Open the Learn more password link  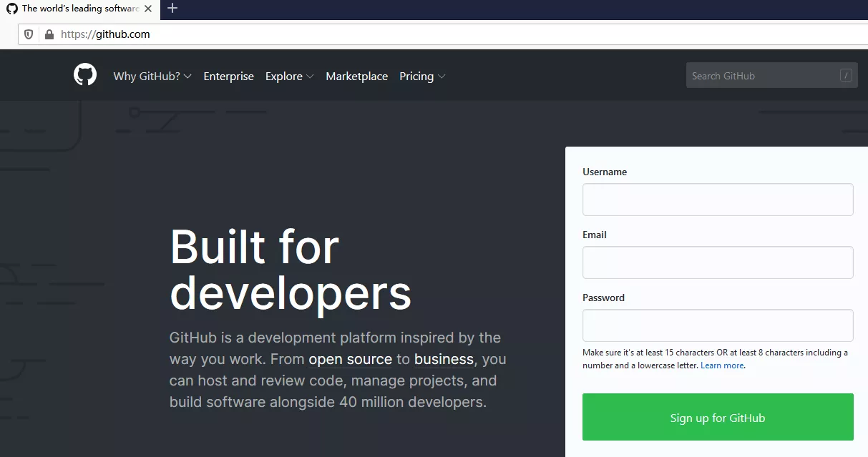tap(722, 365)
